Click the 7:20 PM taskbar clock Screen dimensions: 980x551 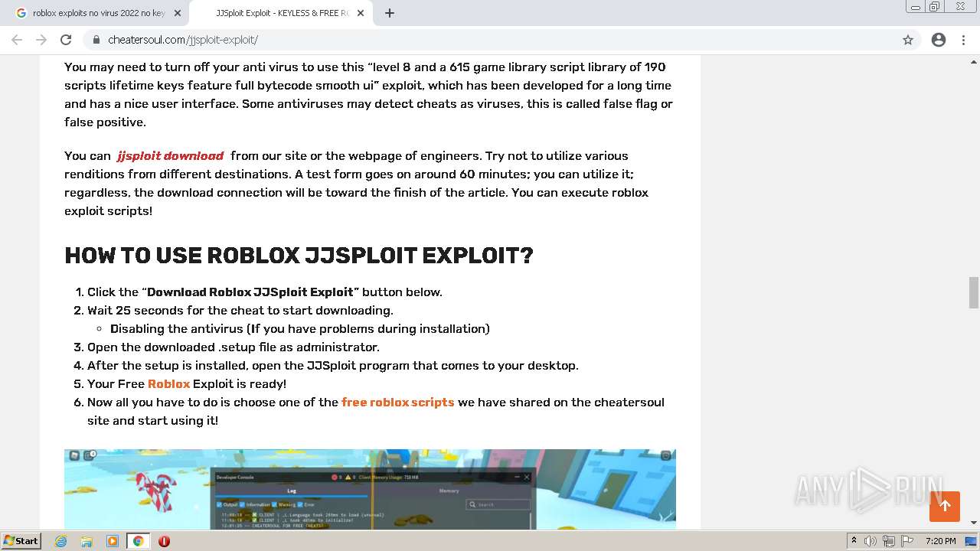coord(941,541)
